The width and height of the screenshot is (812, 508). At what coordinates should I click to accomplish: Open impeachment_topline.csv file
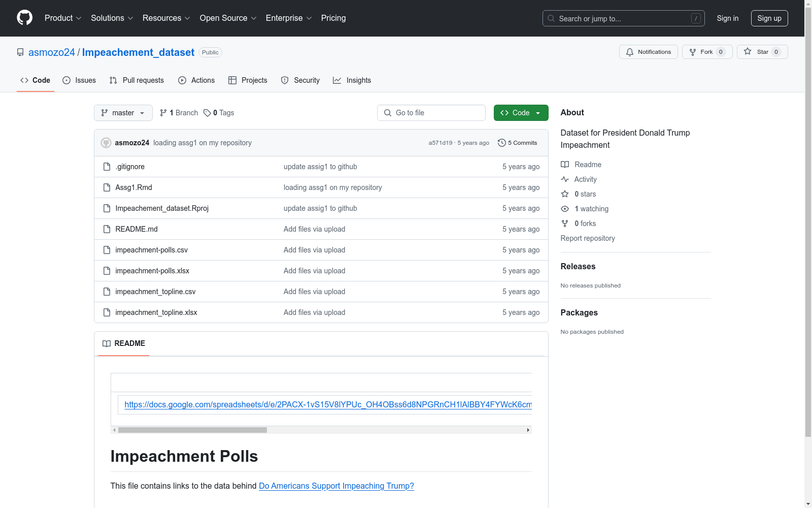pyautogui.click(x=155, y=292)
